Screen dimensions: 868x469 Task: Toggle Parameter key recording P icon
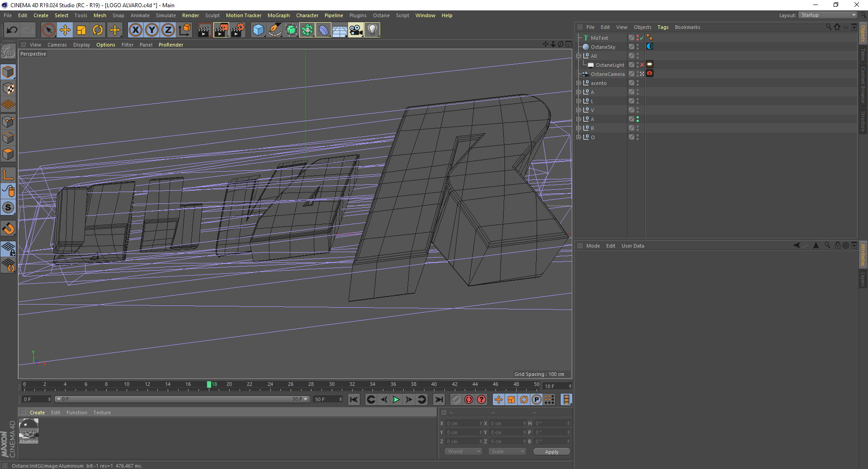537,399
